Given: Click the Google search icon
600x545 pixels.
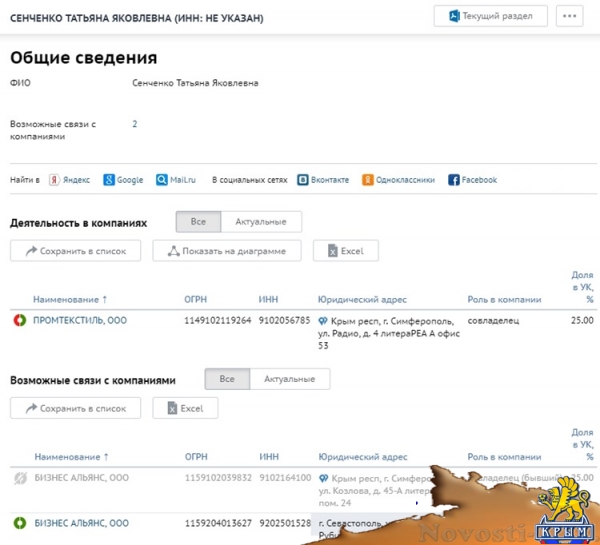Looking at the screenshot, I should pos(108,180).
